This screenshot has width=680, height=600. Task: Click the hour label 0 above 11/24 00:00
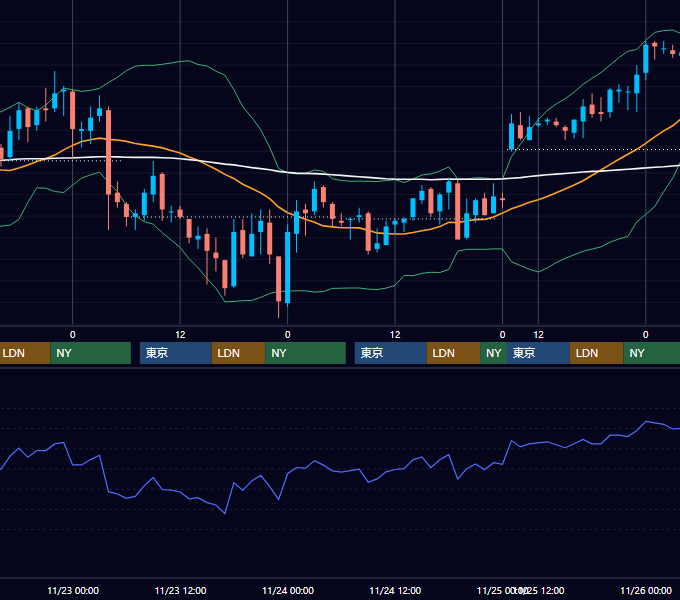pyautogui.click(x=288, y=335)
